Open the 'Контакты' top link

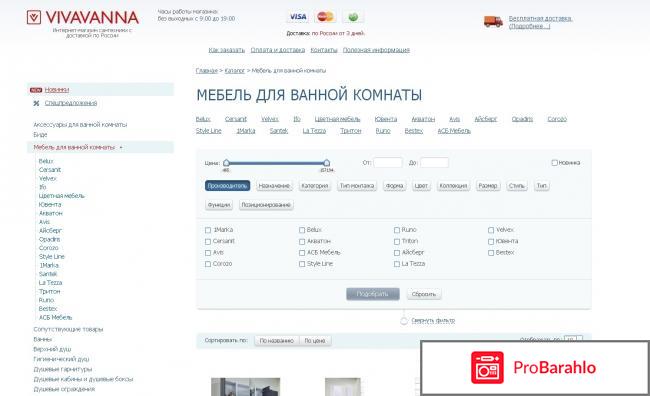pos(324,50)
